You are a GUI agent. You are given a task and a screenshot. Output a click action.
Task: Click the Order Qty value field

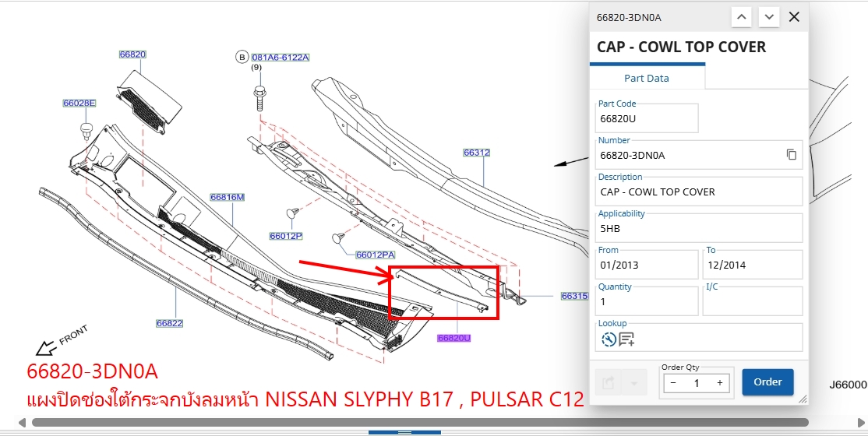point(697,383)
